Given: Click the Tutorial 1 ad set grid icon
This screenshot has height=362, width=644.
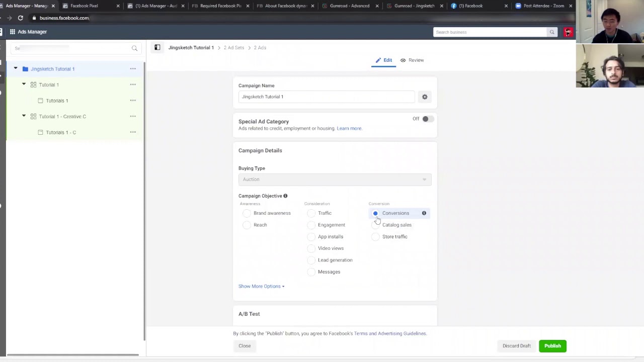Looking at the screenshot, I should click(x=33, y=84).
